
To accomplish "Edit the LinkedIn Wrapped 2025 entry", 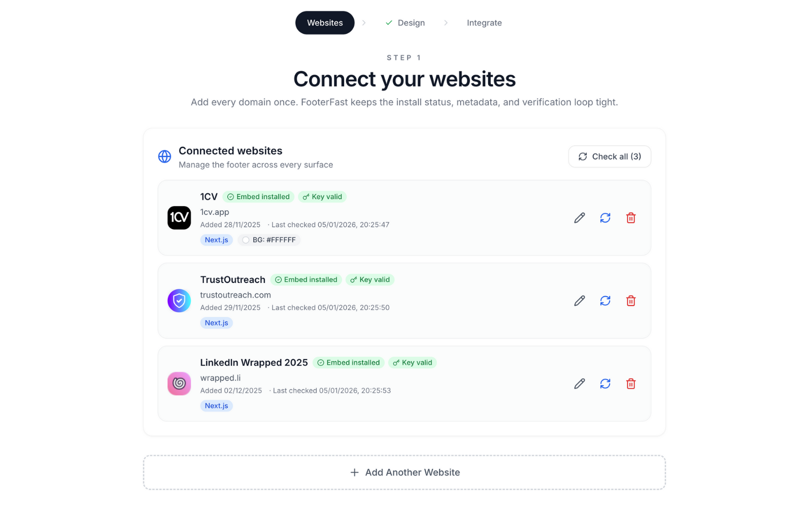I will tap(579, 384).
